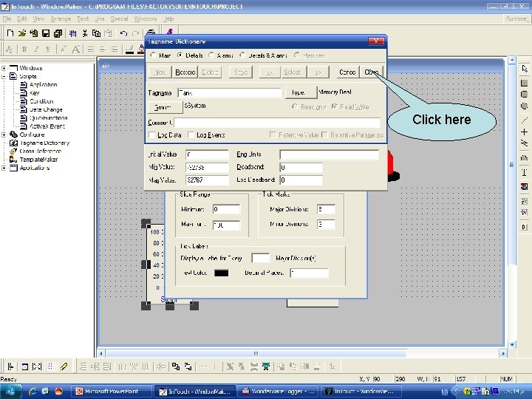Image resolution: width=532 pixels, height=399 pixels.
Task: Click the canvas vertical scrollbar up arrow
Action: click(x=511, y=61)
